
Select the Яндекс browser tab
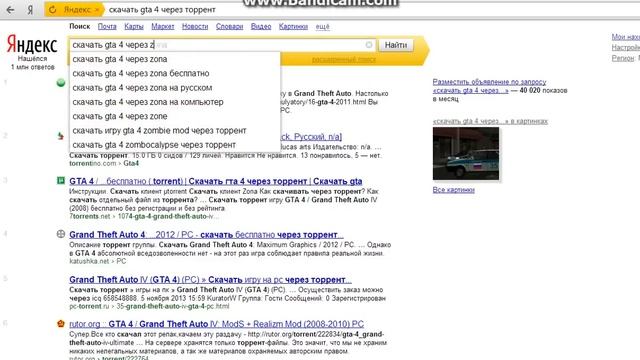pos(74,10)
